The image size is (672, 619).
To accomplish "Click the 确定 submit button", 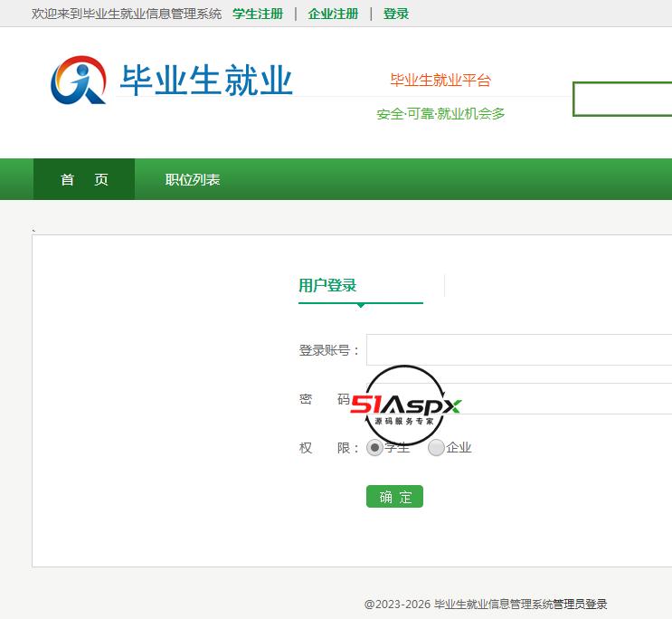I will pos(394,497).
